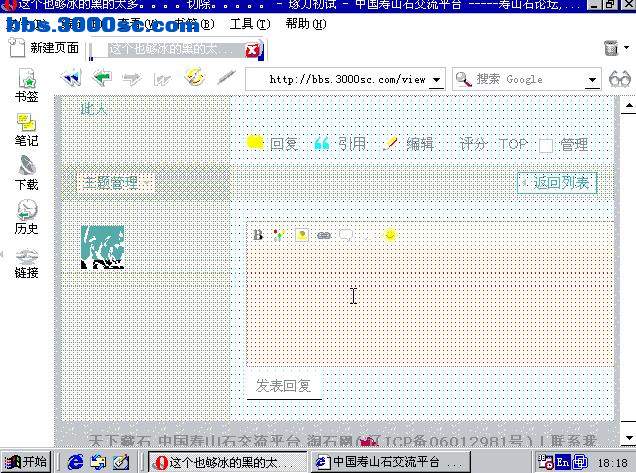Click the forward navigation arrow

click(132, 78)
